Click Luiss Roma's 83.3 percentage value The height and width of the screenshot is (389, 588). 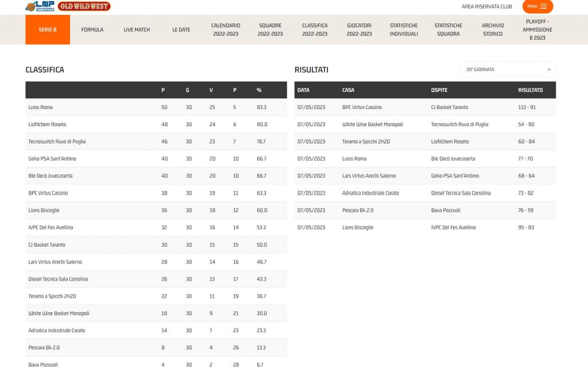(x=261, y=107)
